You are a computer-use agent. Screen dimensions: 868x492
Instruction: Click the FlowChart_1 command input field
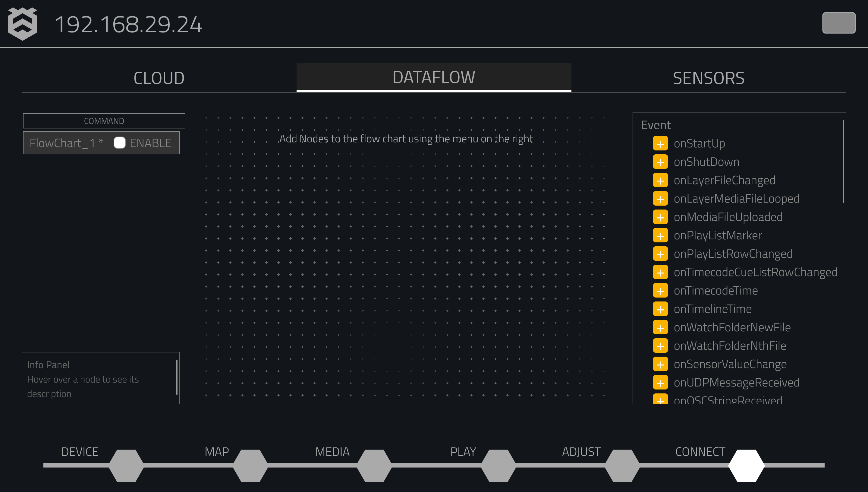coord(66,143)
